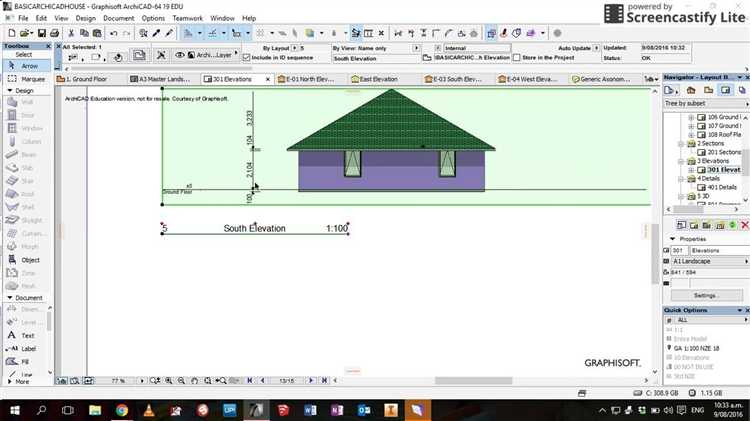
Task: Click the Windows Start button
Action: 14,410
